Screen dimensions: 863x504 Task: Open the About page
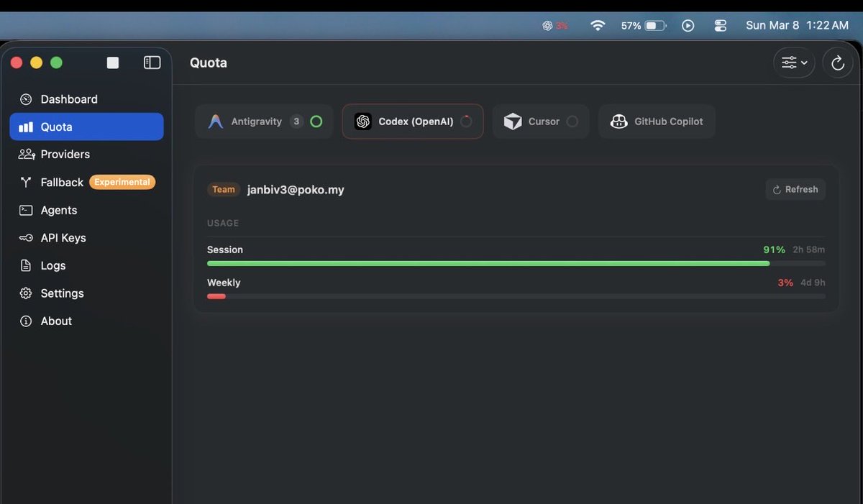click(86, 321)
